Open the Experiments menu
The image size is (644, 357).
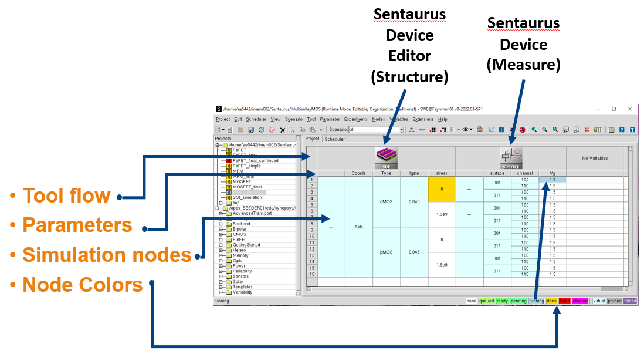pos(356,119)
